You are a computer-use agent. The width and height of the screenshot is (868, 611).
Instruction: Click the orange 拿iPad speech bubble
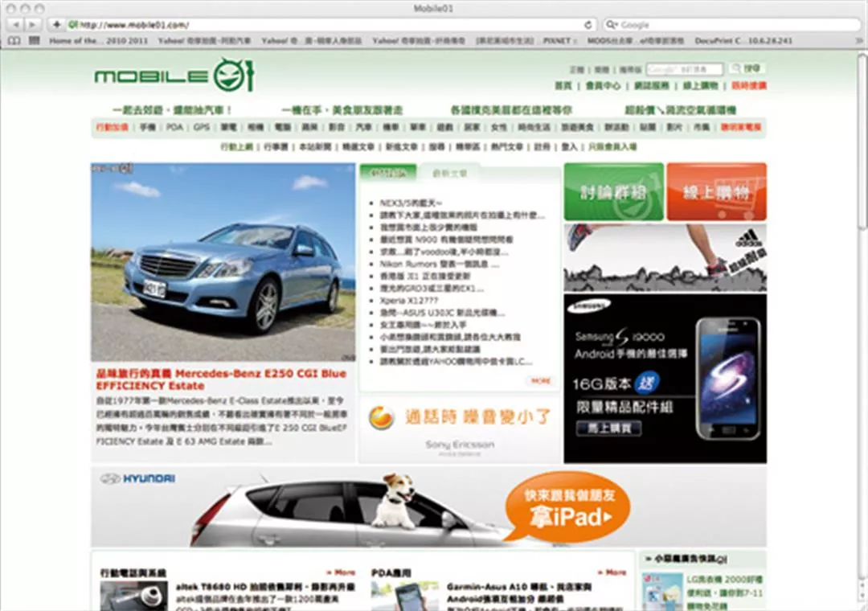pos(567,506)
